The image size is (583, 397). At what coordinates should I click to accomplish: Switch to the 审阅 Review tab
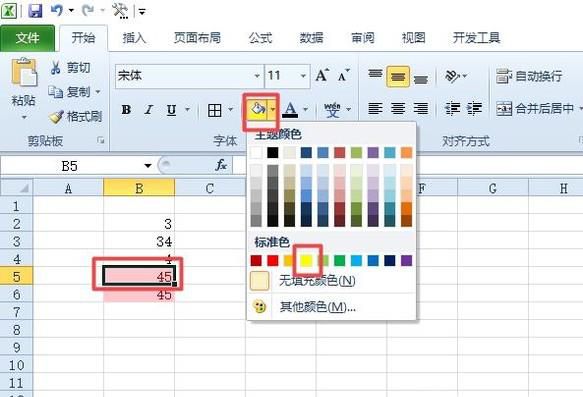point(363,38)
